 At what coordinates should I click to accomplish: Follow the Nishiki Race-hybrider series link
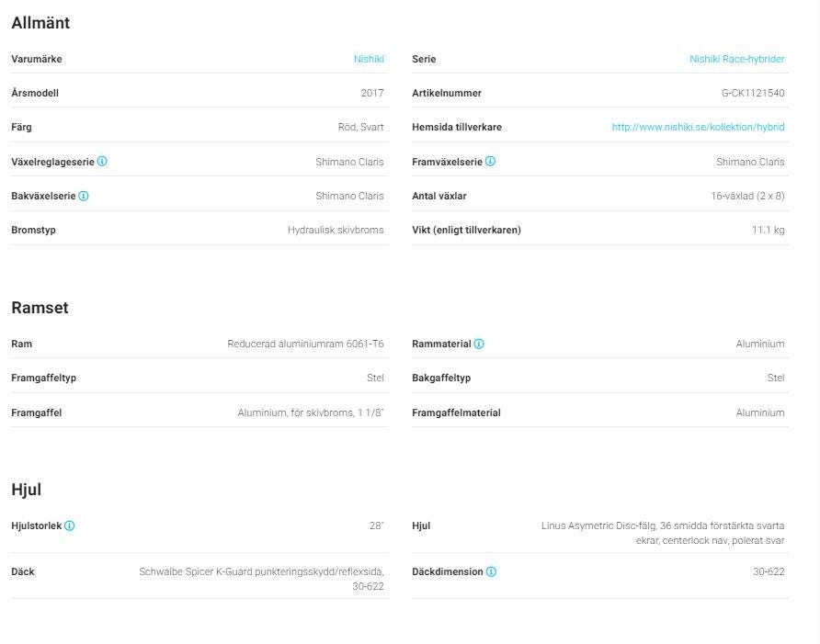[x=736, y=60]
